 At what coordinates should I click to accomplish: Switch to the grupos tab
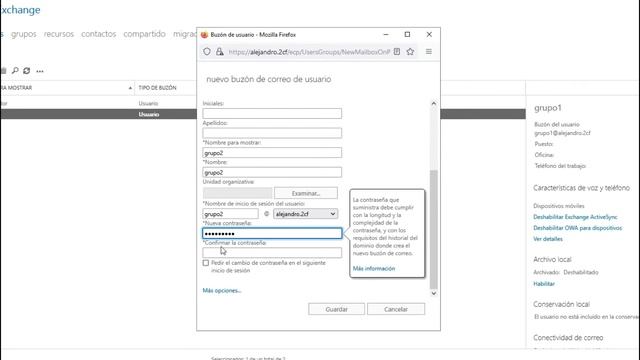(24, 34)
